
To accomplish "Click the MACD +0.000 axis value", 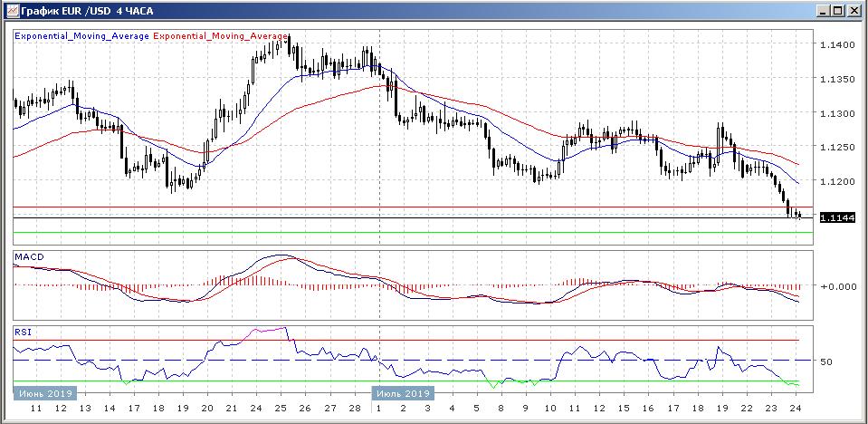I will 837,286.
